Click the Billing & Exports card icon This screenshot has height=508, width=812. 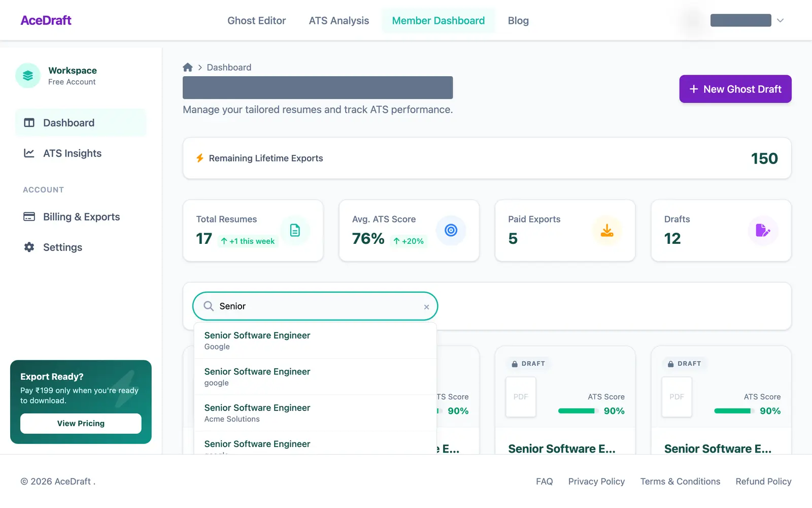click(x=29, y=217)
